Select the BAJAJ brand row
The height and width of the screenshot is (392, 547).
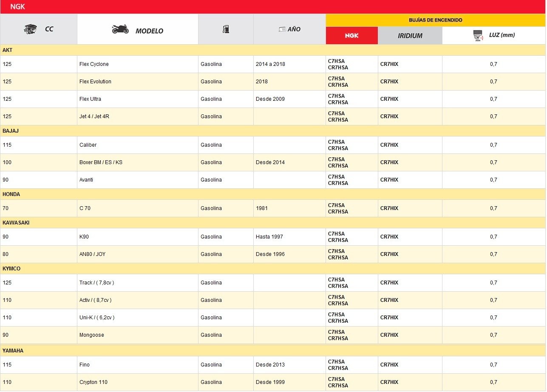(273, 131)
